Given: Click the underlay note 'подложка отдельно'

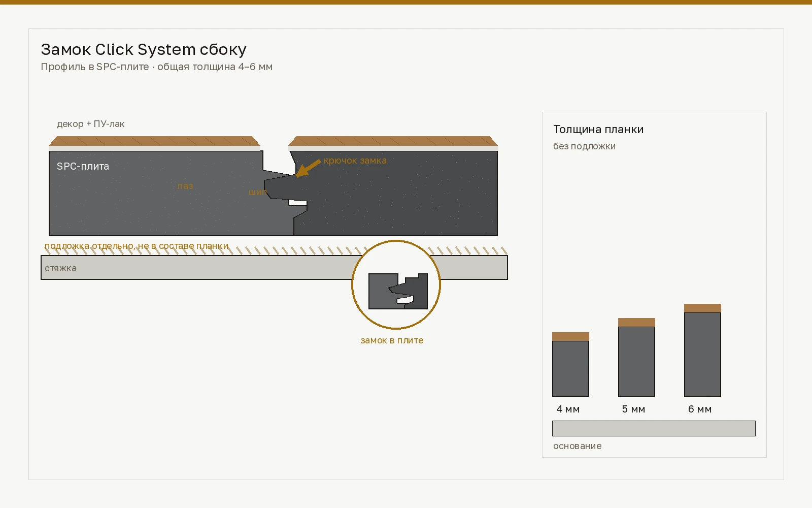Looking at the screenshot, I should [137, 246].
